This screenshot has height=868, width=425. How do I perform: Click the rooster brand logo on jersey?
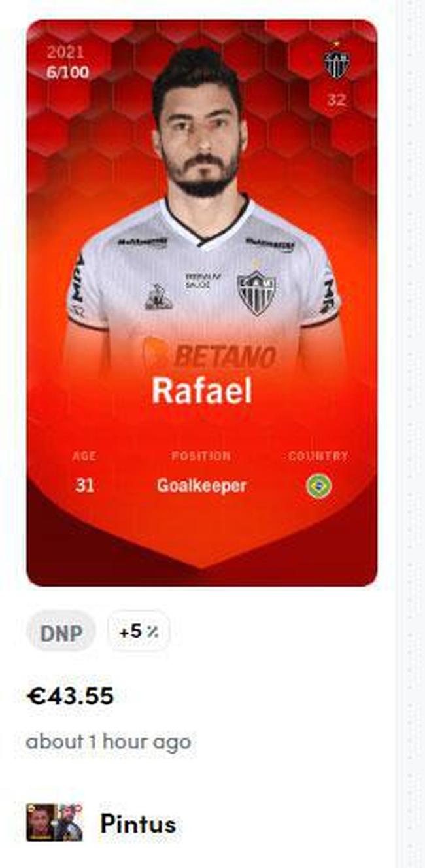click(x=158, y=297)
